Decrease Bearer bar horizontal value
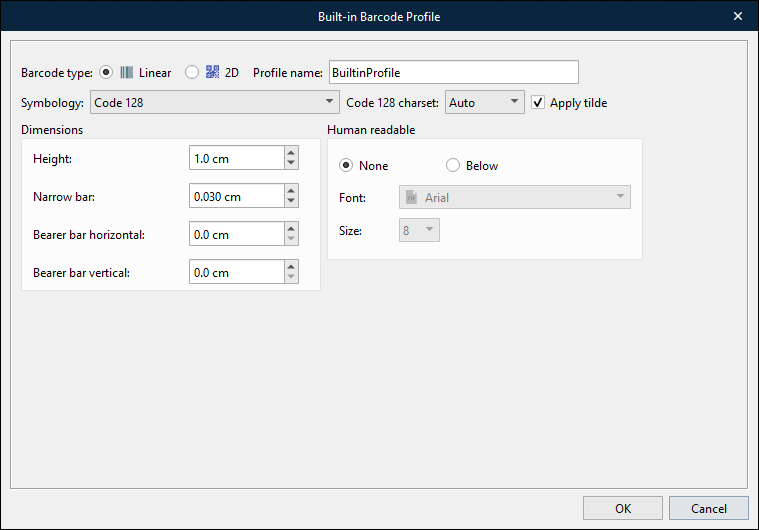This screenshot has width=759, height=530. [x=291, y=239]
